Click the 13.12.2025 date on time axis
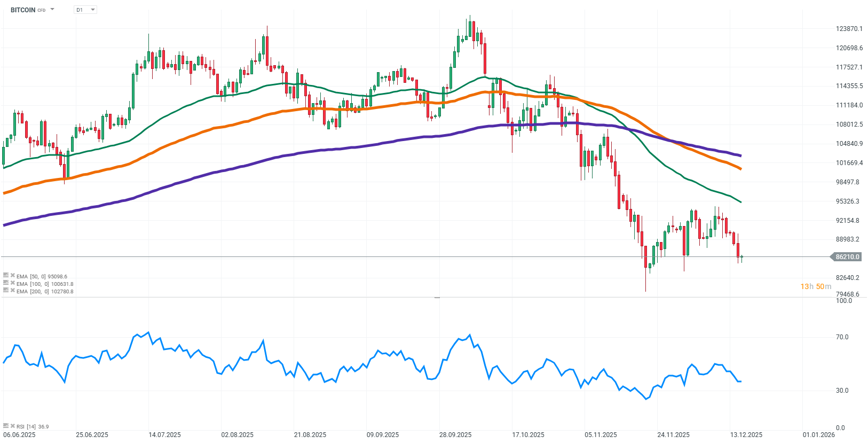 746,435
